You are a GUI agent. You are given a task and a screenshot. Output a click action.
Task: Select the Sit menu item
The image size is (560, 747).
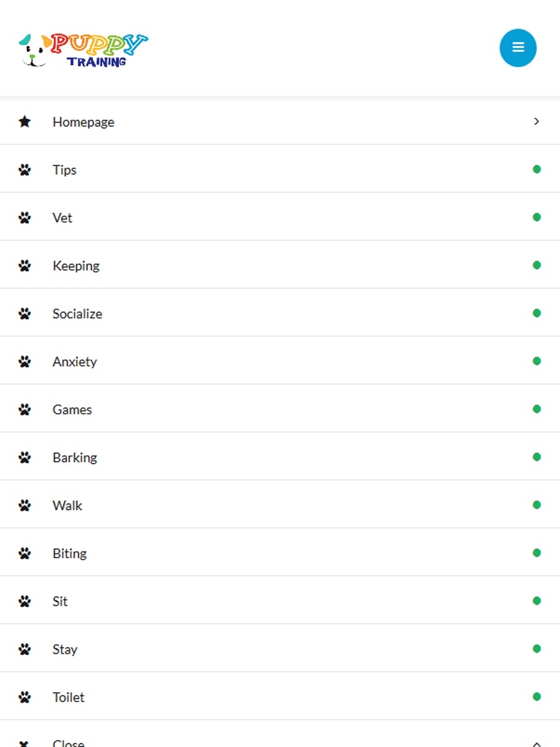(x=60, y=601)
